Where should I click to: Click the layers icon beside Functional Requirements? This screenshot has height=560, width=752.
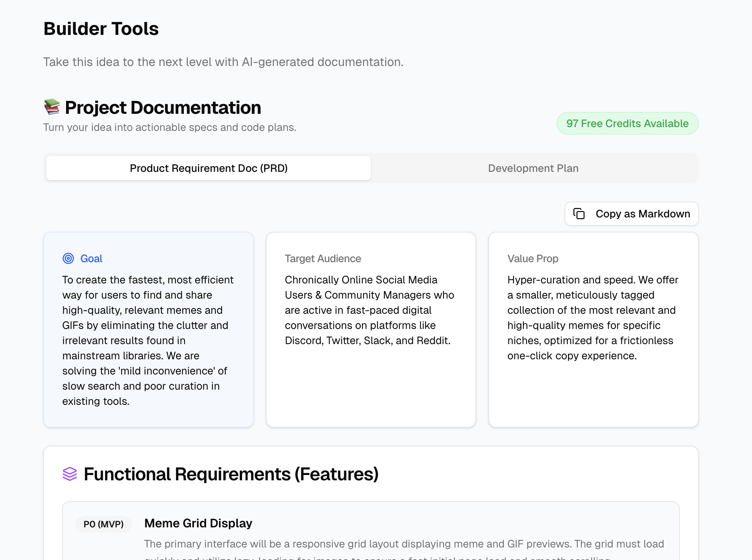click(70, 474)
